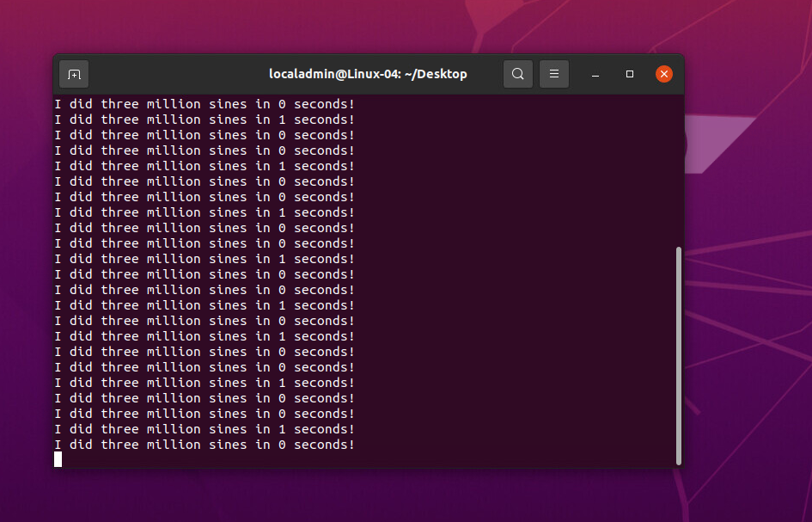The image size is (812, 522).
Task: Minimize the terminal window
Action: click(595, 74)
